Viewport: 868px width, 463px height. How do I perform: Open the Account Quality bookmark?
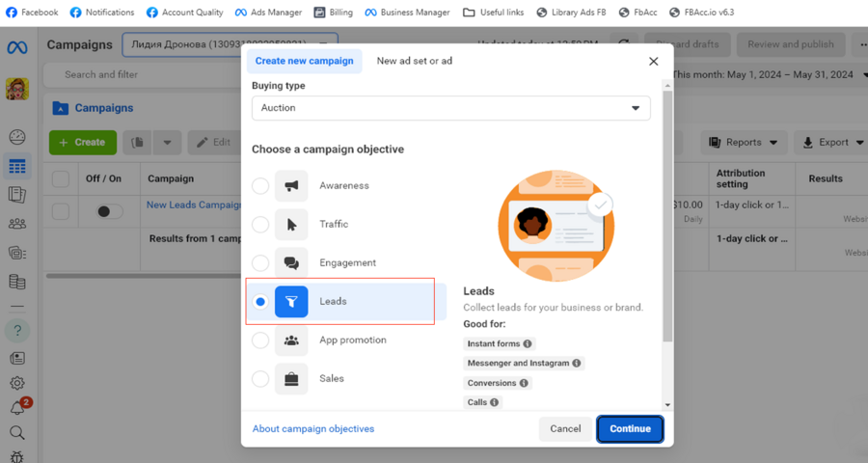click(x=184, y=13)
